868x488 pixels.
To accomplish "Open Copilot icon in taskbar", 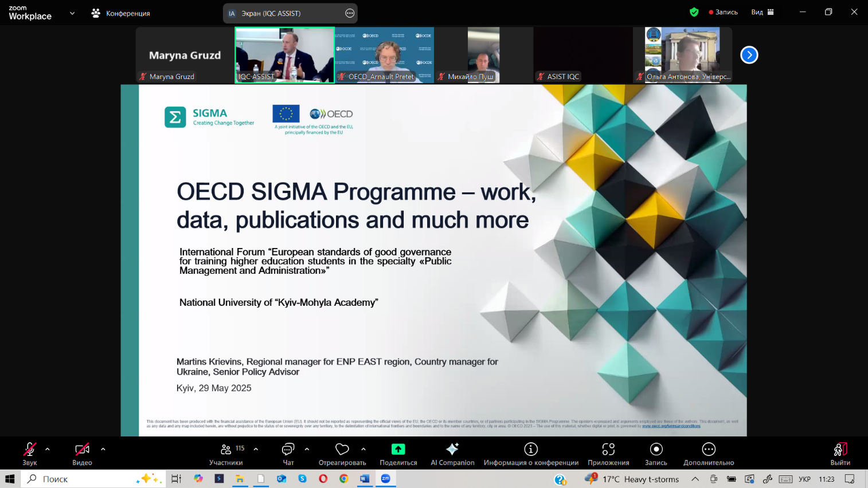I will point(198,479).
